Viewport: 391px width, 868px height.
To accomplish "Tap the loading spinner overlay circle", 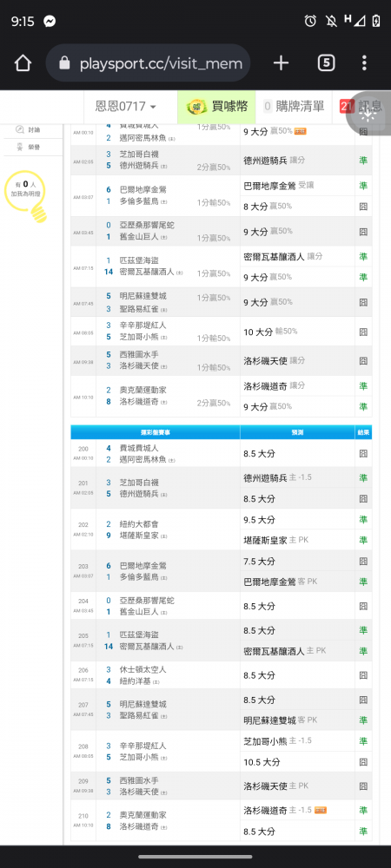I will (x=368, y=115).
